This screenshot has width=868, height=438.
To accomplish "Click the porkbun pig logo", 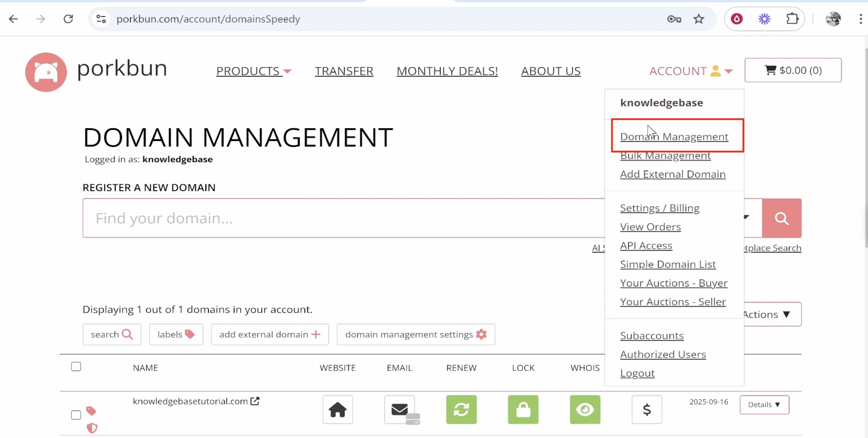I will click(46, 72).
